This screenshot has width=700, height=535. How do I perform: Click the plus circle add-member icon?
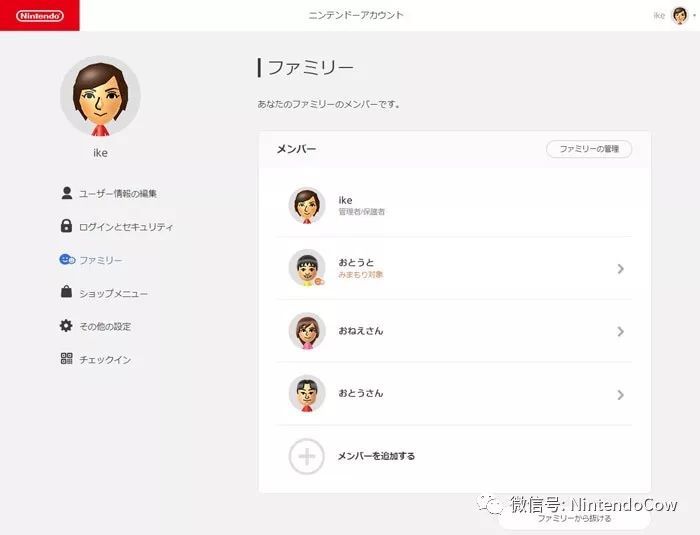point(307,456)
